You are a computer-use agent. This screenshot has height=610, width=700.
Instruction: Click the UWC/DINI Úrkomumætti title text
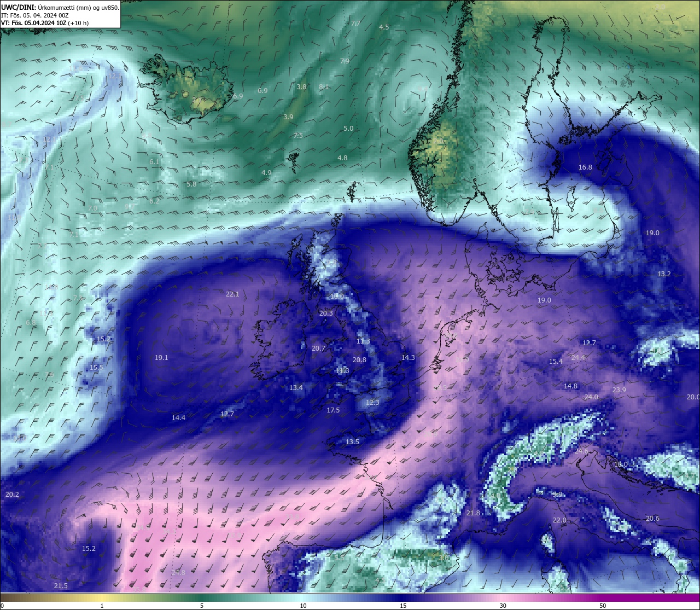pyautogui.click(x=60, y=7)
